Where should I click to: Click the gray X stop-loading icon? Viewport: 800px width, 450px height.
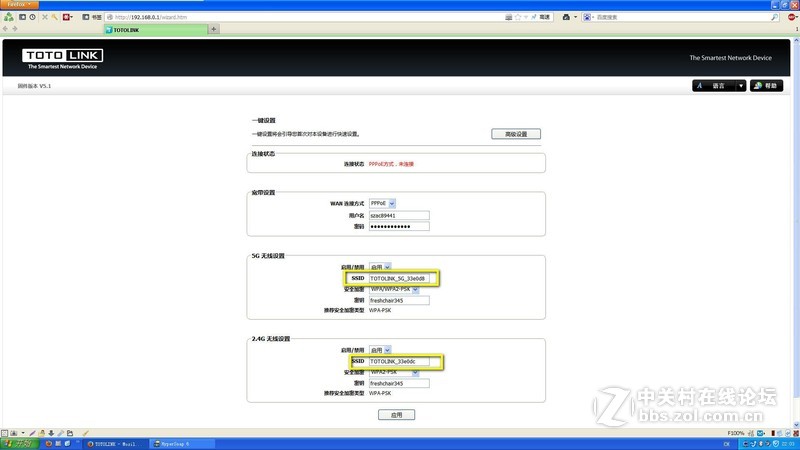[x=44, y=17]
